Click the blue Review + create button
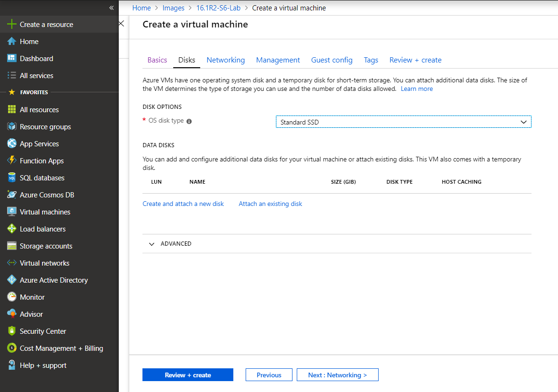558x392 pixels. pos(188,375)
